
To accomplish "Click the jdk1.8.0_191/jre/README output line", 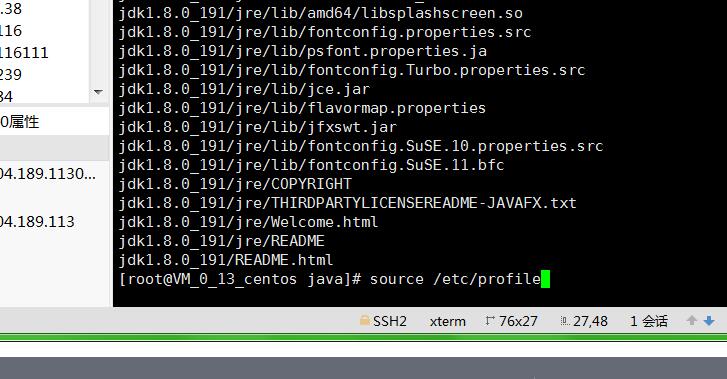I will (222, 241).
